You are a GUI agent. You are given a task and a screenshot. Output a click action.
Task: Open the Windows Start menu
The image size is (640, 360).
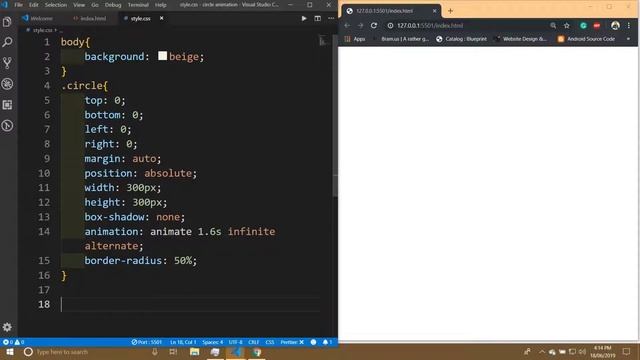click(10, 352)
